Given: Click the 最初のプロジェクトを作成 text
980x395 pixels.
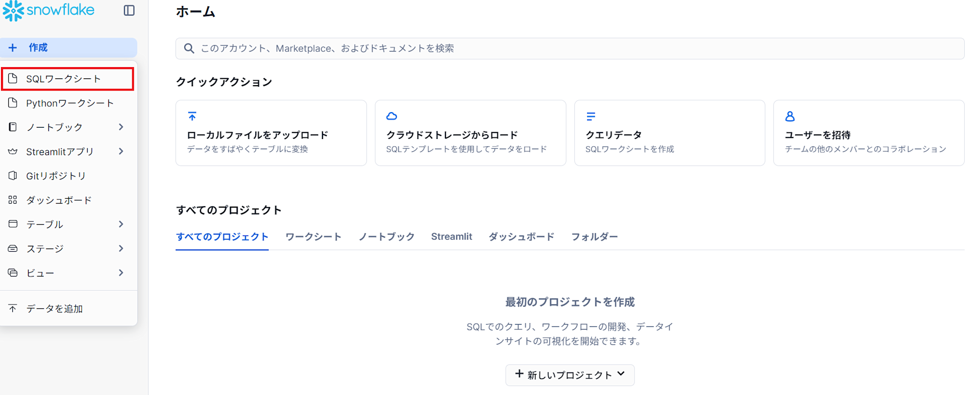Looking at the screenshot, I should point(570,302).
